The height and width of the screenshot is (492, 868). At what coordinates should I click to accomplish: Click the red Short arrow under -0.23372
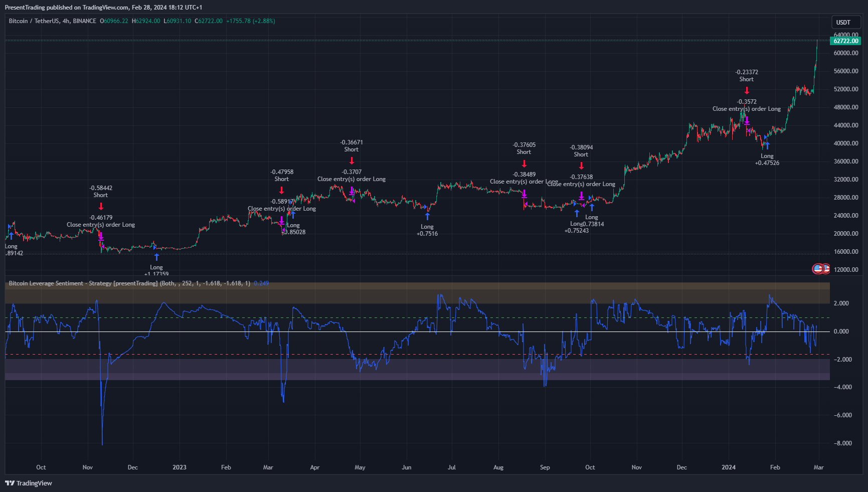(747, 90)
